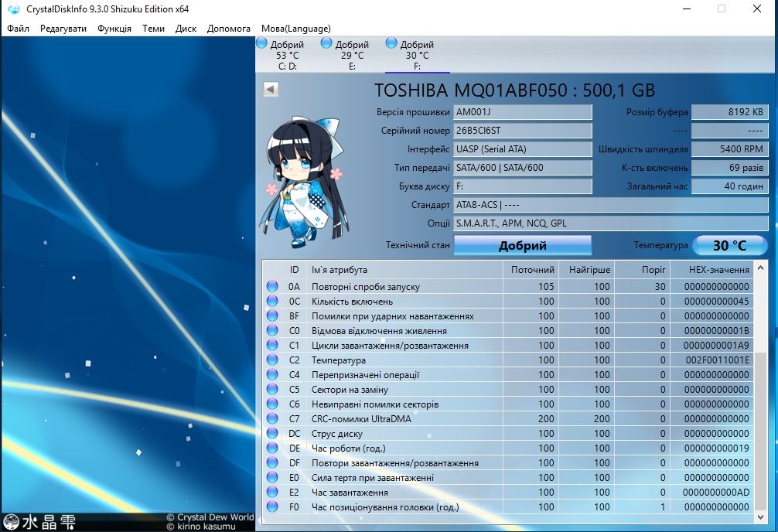Click status orb of attribute DE row
The height and width of the screenshot is (532, 778).
[272, 448]
